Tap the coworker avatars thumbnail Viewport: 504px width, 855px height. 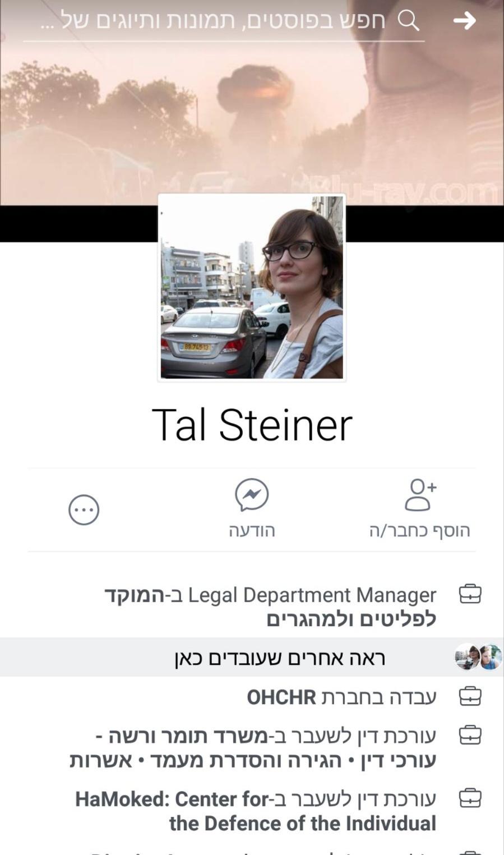[478, 657]
